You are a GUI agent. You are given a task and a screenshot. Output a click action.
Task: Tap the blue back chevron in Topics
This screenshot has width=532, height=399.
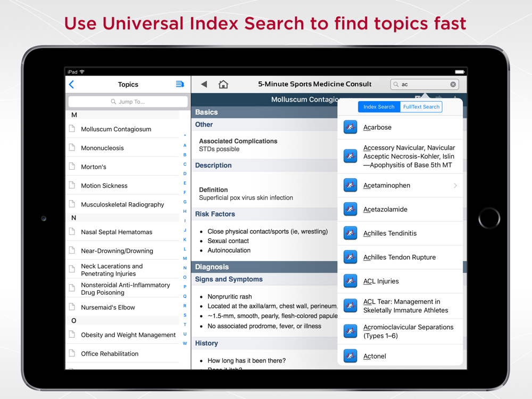pos(72,85)
